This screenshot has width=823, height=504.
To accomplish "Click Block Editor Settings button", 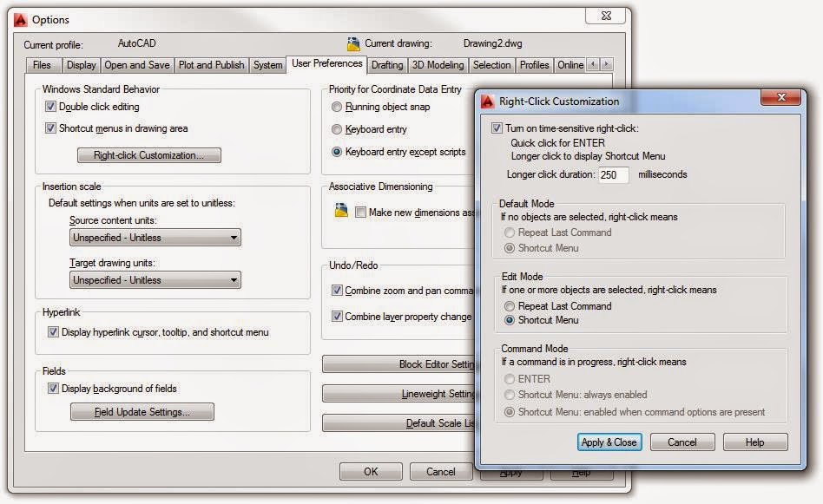I will (398, 364).
